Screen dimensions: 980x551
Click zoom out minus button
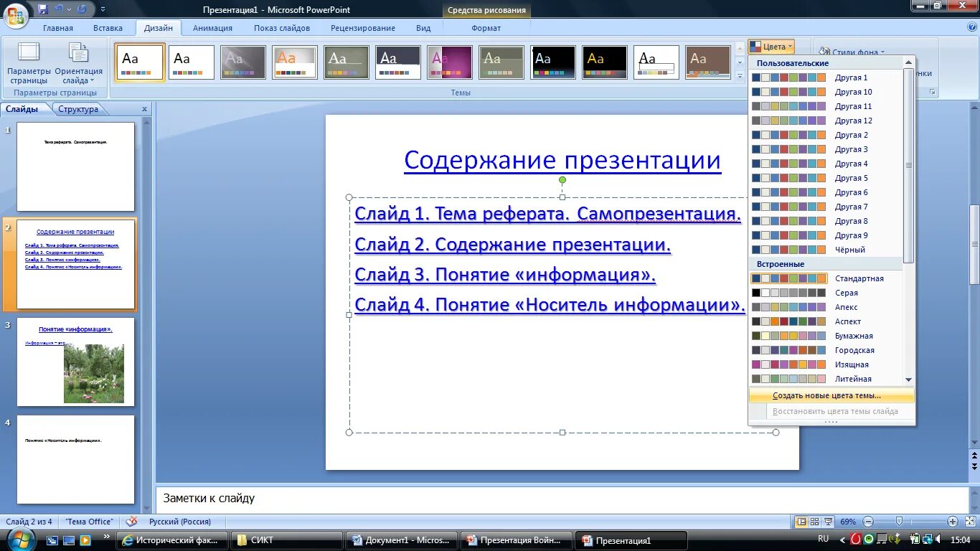pos(868,522)
